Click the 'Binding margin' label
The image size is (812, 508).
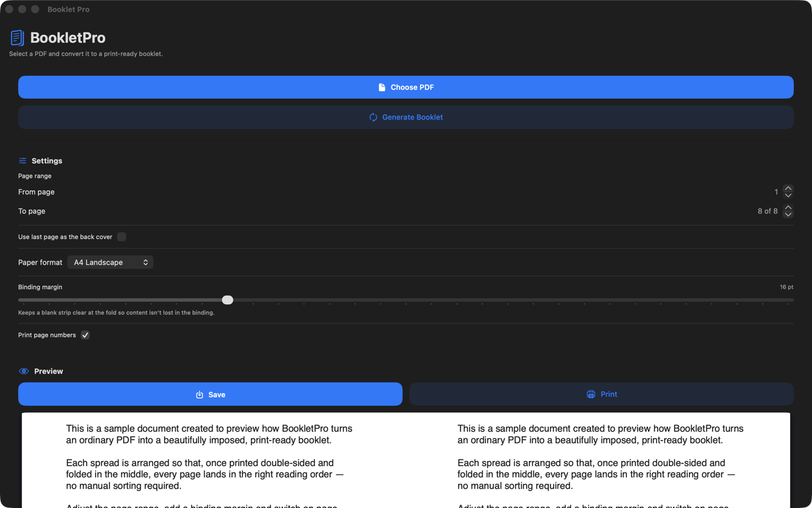pos(40,287)
